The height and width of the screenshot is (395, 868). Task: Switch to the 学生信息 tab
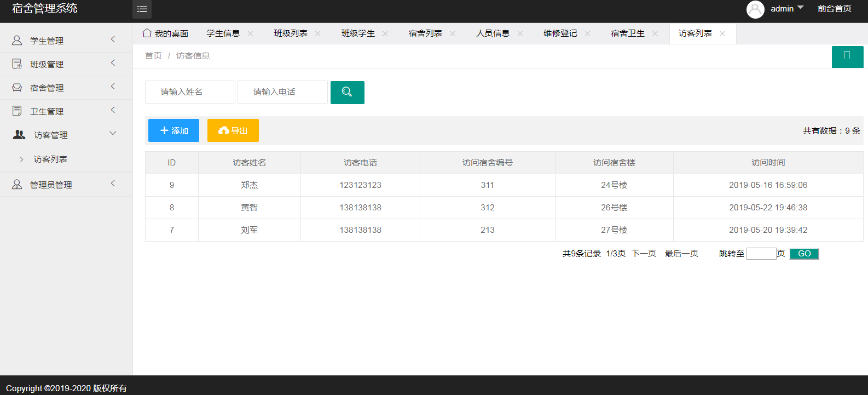coord(223,33)
